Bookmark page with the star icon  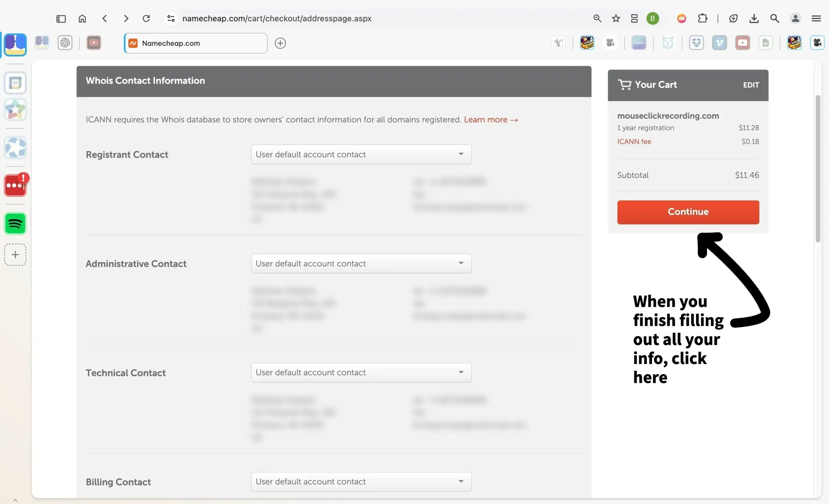[x=616, y=18]
